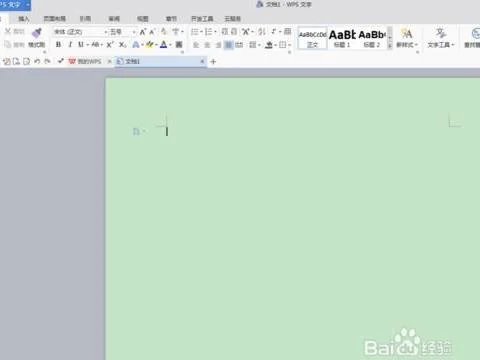Click the Copy icon in clipboard group

pos(7,44)
